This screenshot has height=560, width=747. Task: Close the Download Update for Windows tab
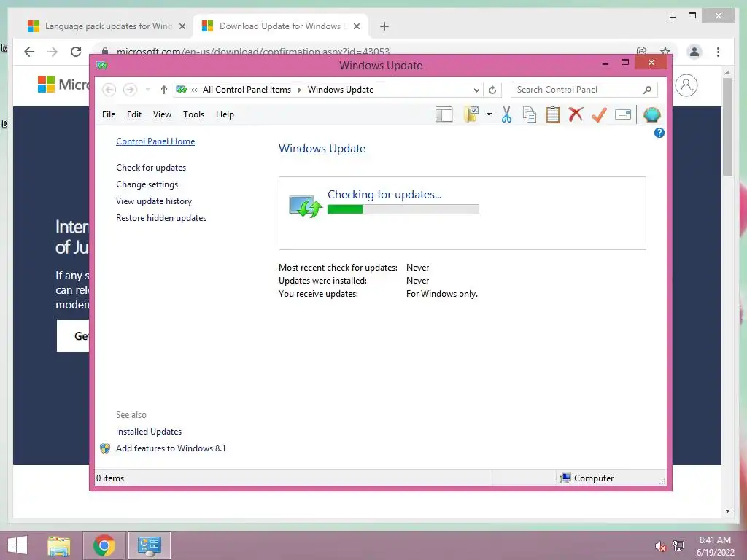point(356,26)
